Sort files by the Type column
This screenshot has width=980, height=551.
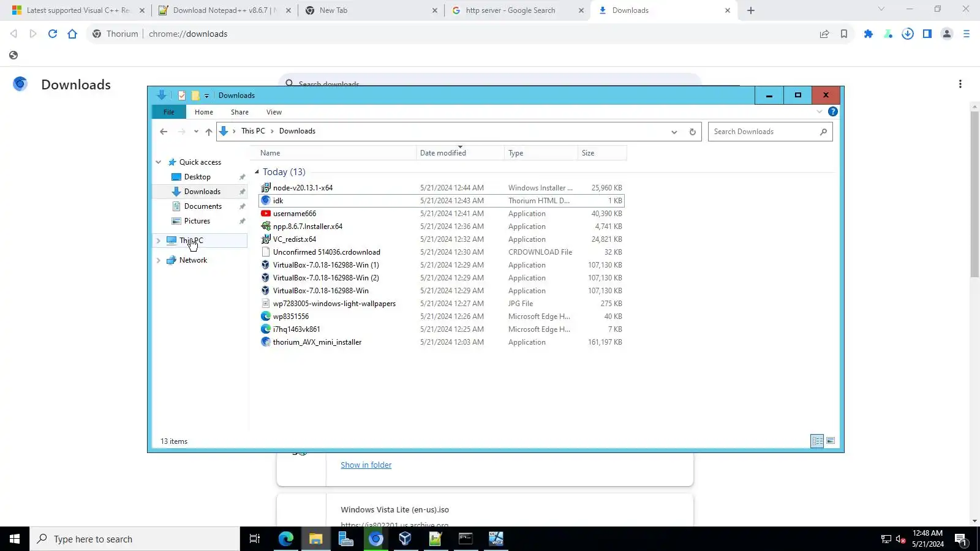click(x=541, y=153)
